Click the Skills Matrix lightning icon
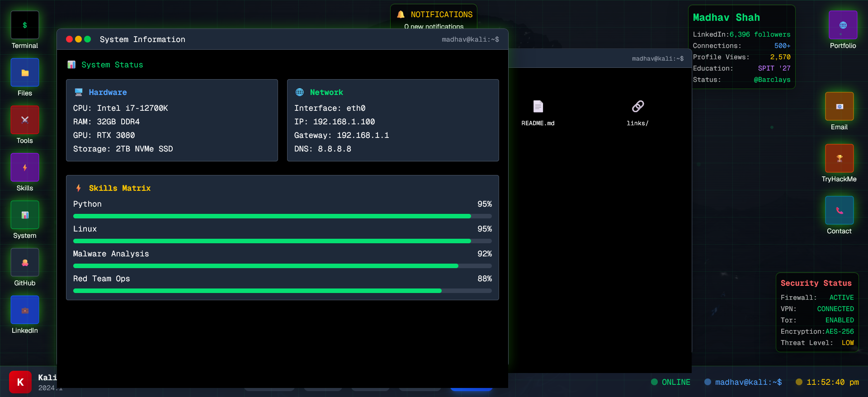 tap(79, 188)
